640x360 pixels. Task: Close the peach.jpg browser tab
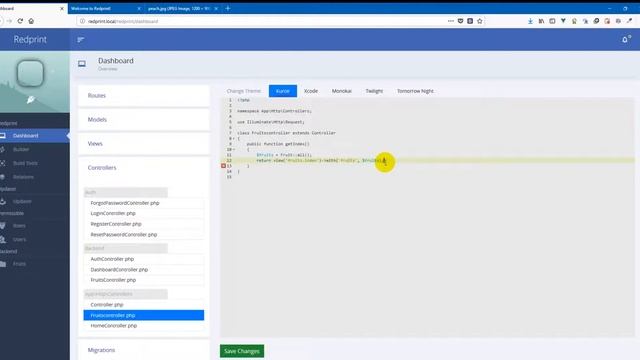(x=216, y=9)
